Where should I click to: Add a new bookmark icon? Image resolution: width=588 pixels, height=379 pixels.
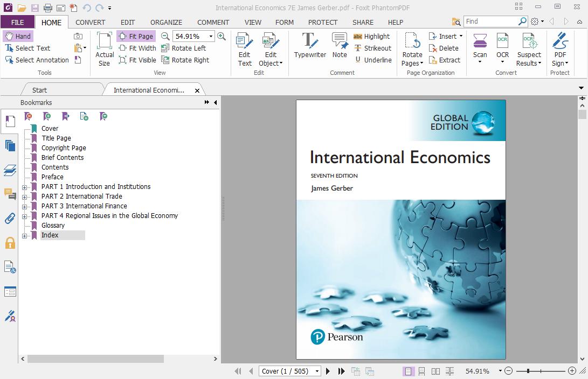pyautogui.click(x=47, y=116)
